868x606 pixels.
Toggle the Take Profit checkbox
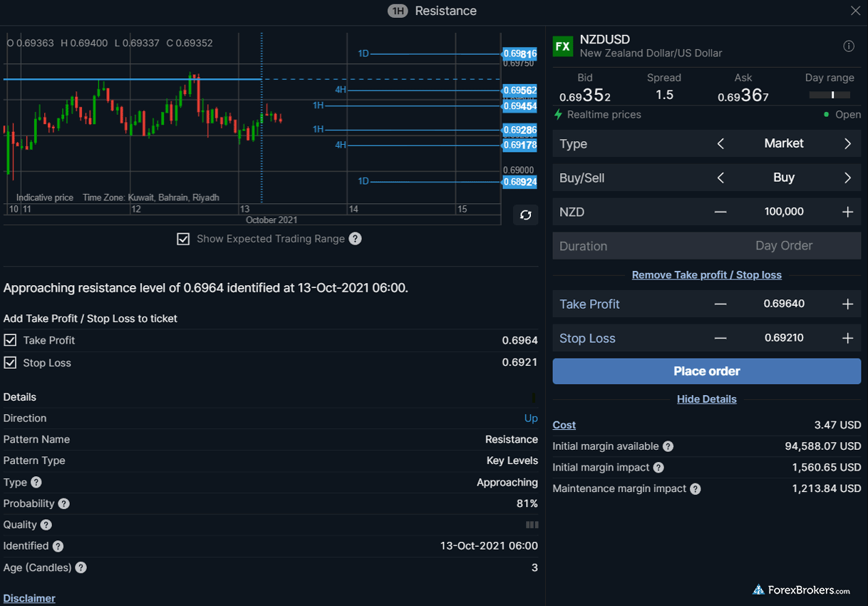point(10,341)
